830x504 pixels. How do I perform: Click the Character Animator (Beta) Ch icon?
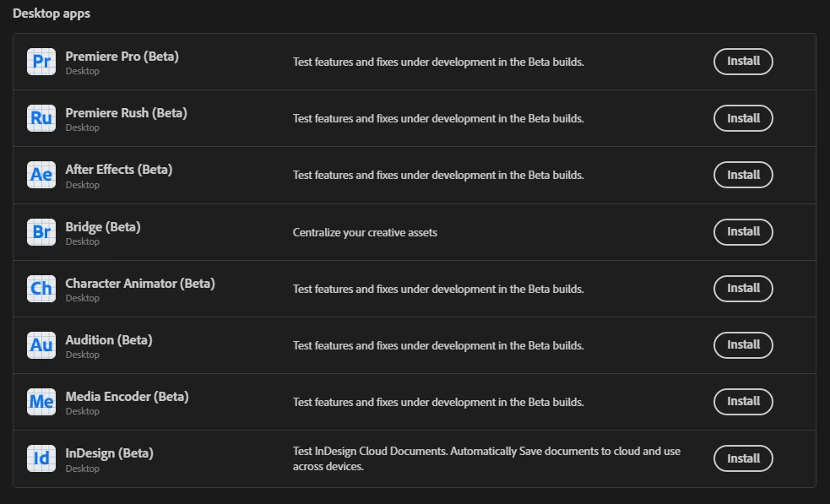41,289
